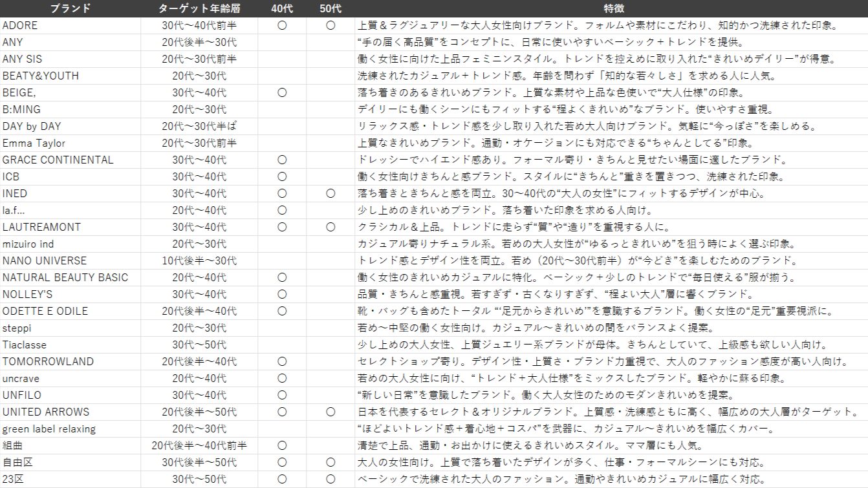Select the green label relaxing brand cell
Image resolution: width=868 pixels, height=488 pixels.
(50, 429)
